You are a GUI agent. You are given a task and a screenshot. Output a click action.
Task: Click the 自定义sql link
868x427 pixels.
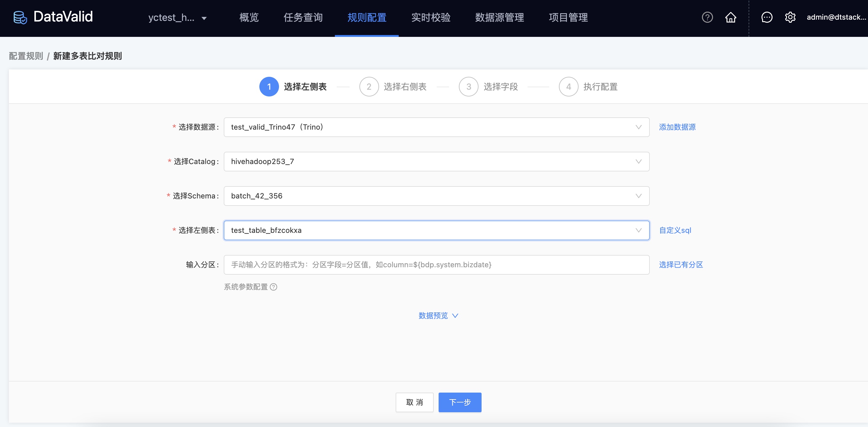point(675,230)
